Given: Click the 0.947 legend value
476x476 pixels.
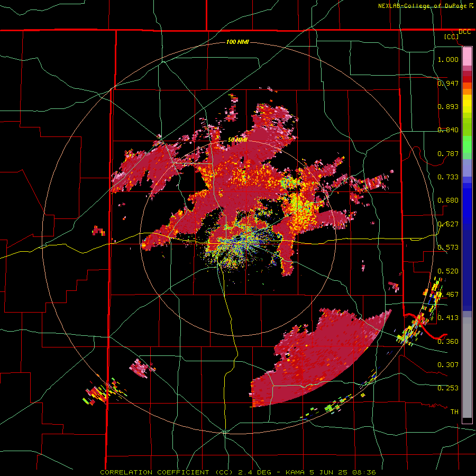Looking at the screenshot, I should pos(448,83).
